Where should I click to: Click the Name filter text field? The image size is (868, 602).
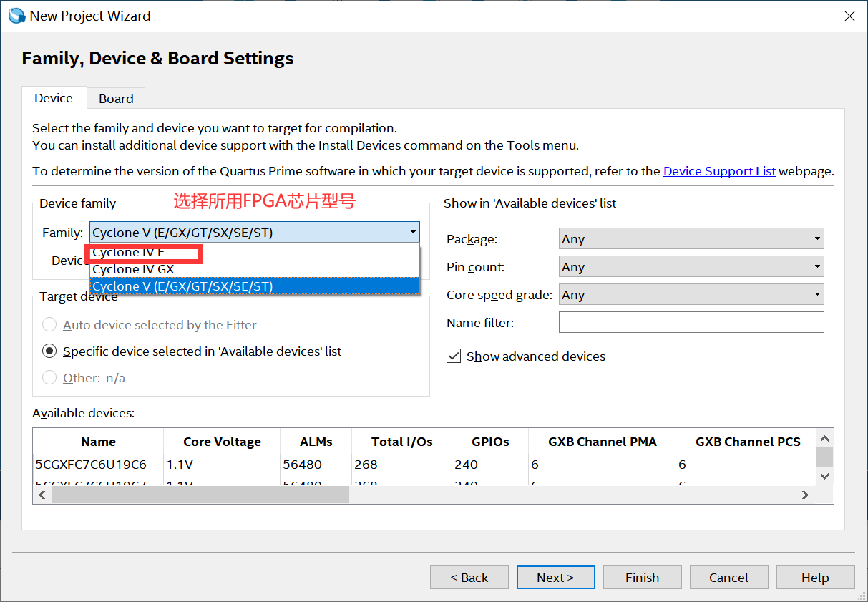pos(691,323)
